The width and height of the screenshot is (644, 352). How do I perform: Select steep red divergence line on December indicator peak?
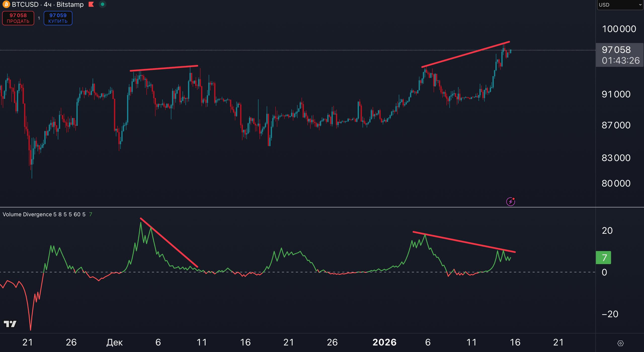[169, 243]
